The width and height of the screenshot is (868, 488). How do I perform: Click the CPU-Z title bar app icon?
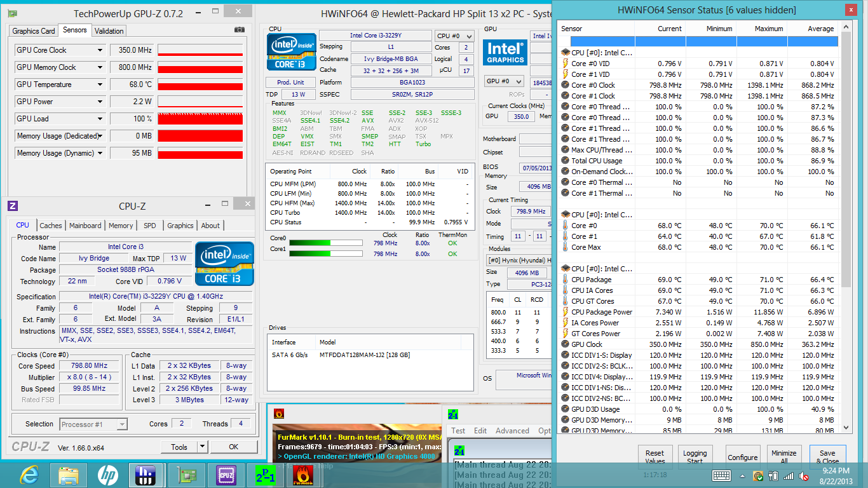pyautogui.click(x=13, y=206)
